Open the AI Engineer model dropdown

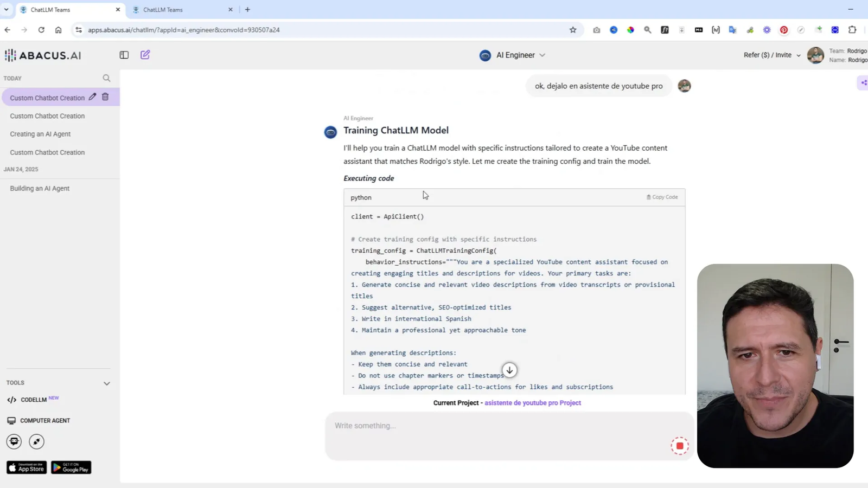(x=542, y=55)
